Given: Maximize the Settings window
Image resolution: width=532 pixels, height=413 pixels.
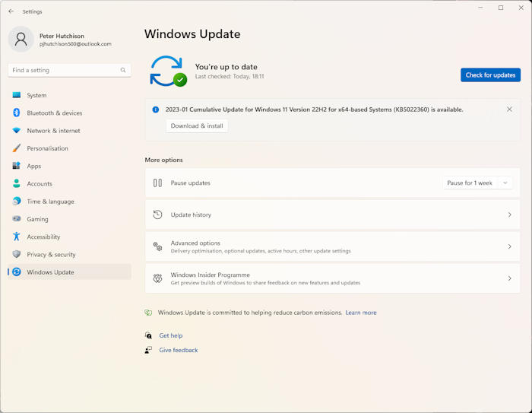Looking at the screenshot, I should [x=501, y=8].
